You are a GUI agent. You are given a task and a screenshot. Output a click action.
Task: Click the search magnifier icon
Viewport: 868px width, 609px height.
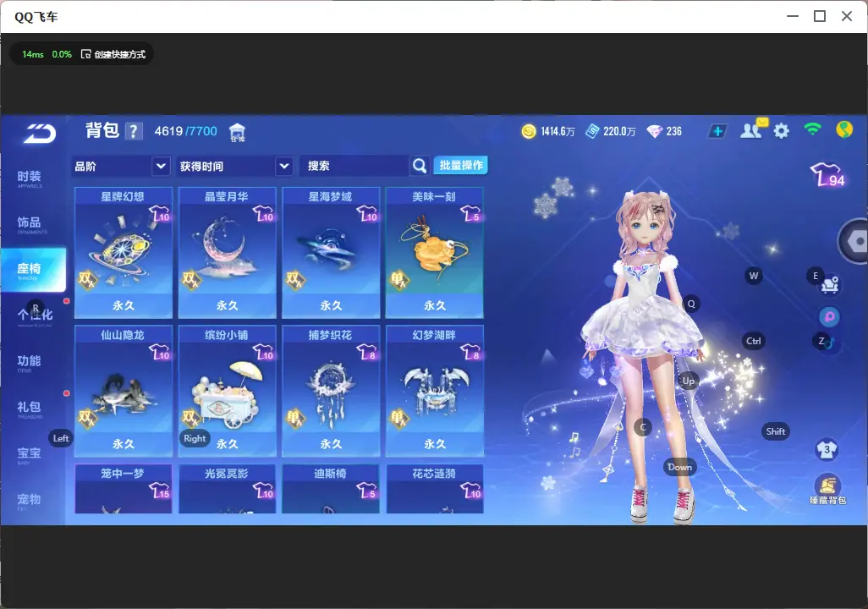(420, 166)
